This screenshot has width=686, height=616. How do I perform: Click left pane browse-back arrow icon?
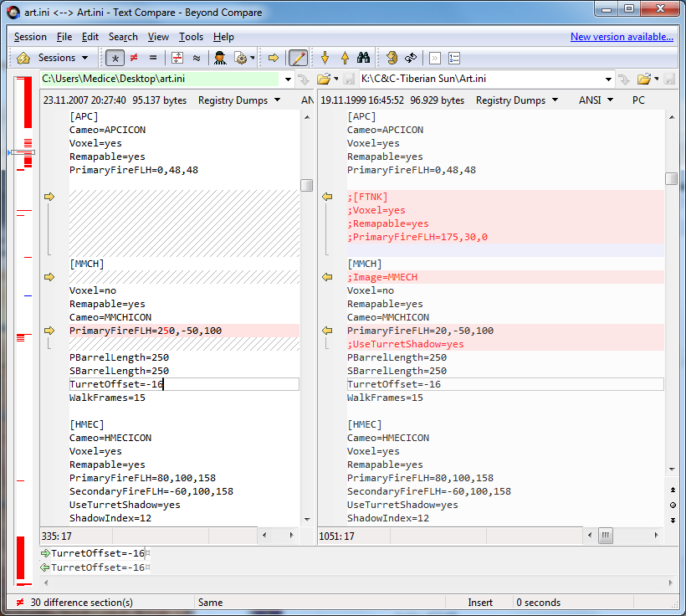pos(303,80)
